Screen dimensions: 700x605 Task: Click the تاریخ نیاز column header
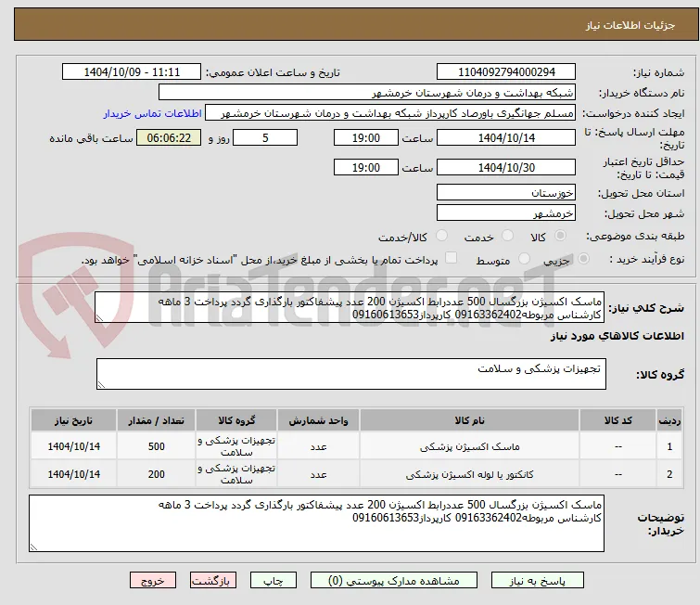pos(73,420)
